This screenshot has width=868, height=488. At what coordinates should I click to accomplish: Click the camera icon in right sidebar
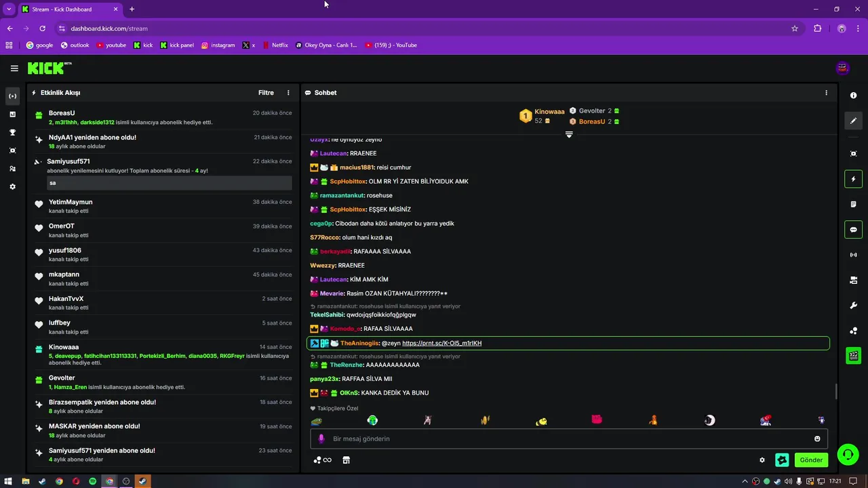pyautogui.click(x=853, y=280)
